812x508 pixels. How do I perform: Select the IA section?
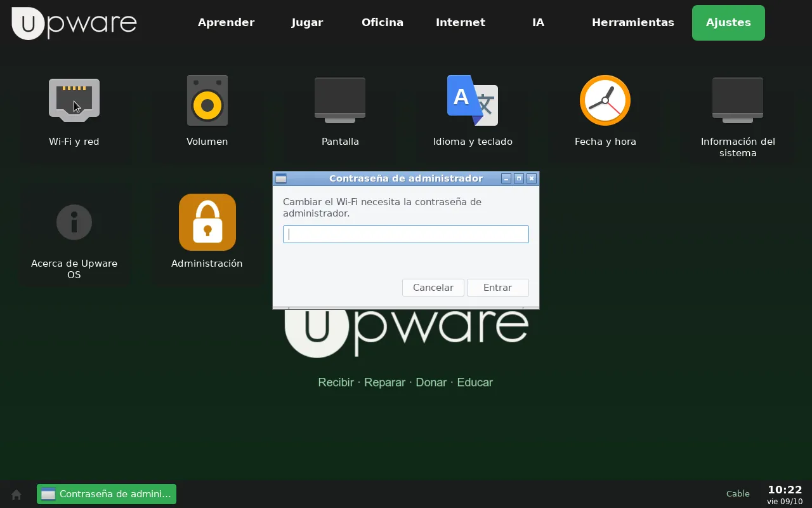[538, 22]
